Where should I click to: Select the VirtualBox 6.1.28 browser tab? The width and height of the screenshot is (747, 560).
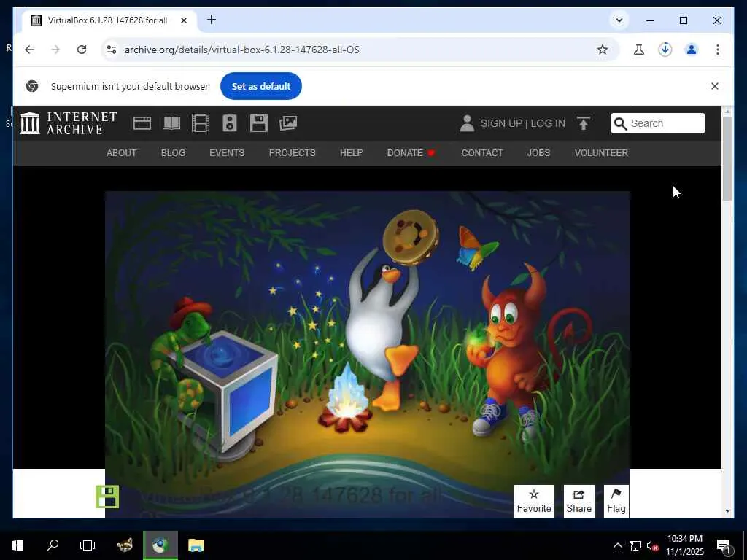pyautogui.click(x=109, y=20)
